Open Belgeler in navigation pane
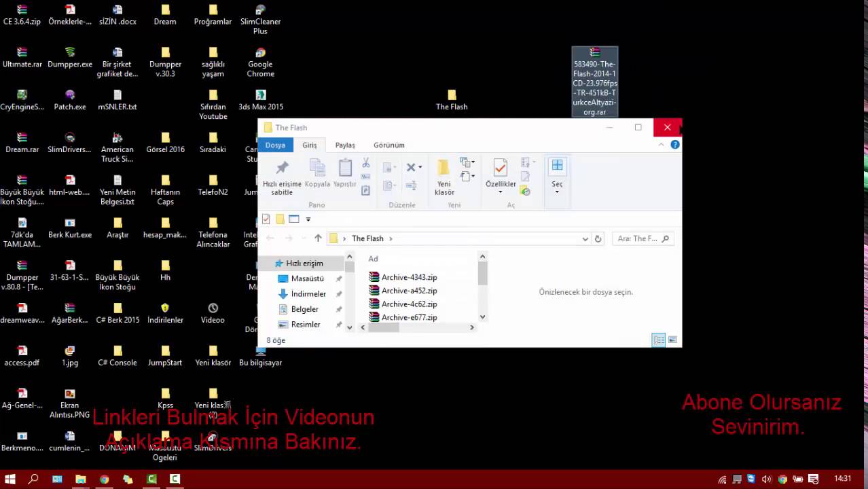 [x=305, y=309]
